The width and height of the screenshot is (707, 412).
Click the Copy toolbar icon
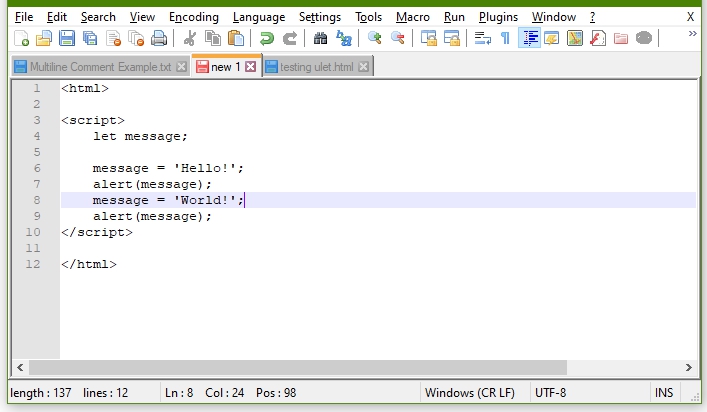(212, 38)
